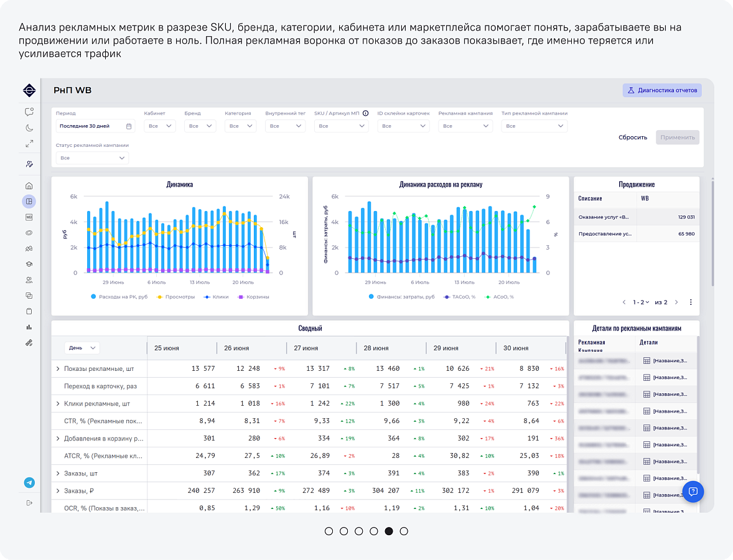
Task: Hide the Корзины series via its legend entry
Action: pos(253,297)
